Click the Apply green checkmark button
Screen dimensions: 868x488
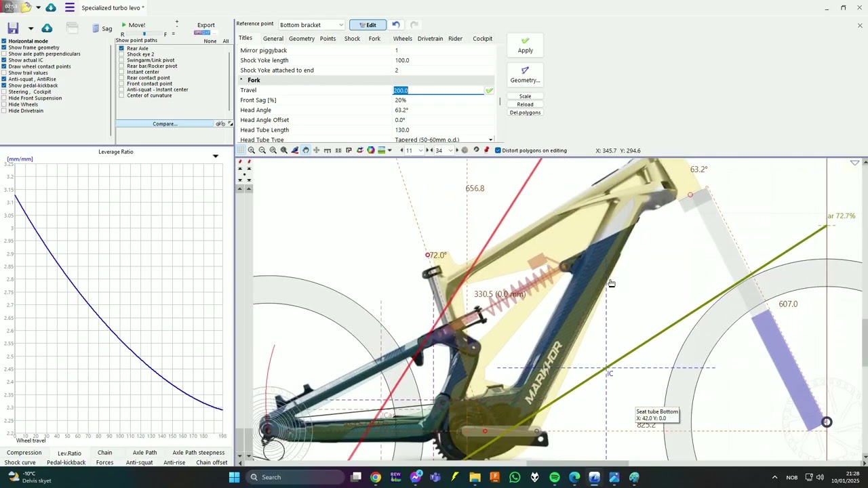525,45
